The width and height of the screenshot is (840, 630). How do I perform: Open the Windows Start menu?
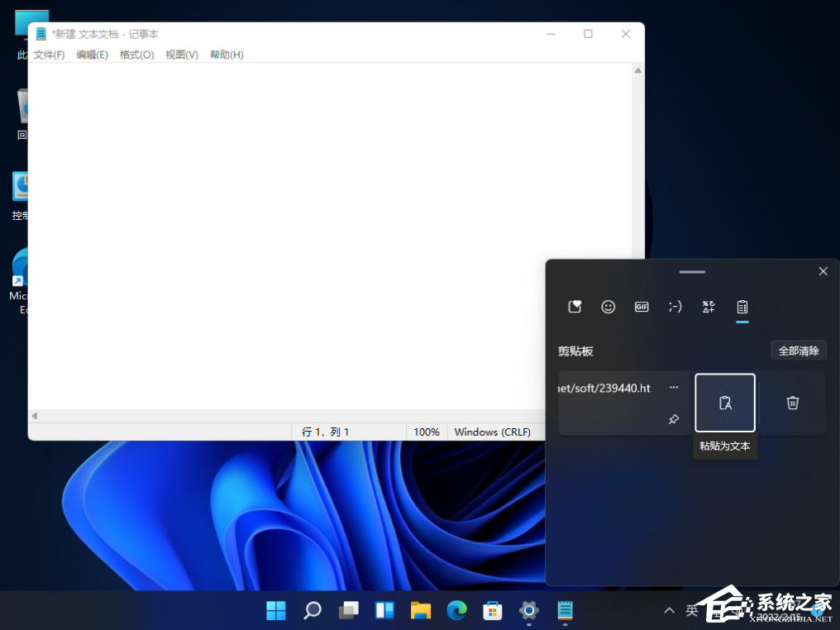[x=276, y=609]
